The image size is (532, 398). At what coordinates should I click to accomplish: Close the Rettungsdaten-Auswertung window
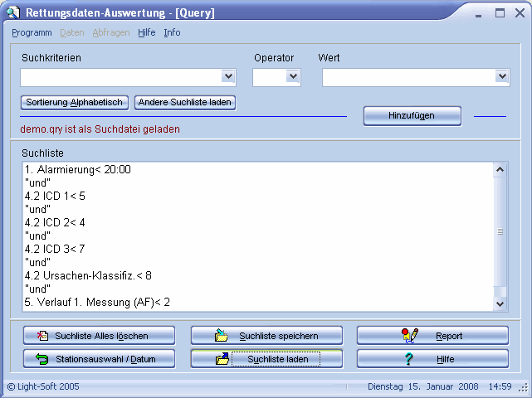coord(520,13)
